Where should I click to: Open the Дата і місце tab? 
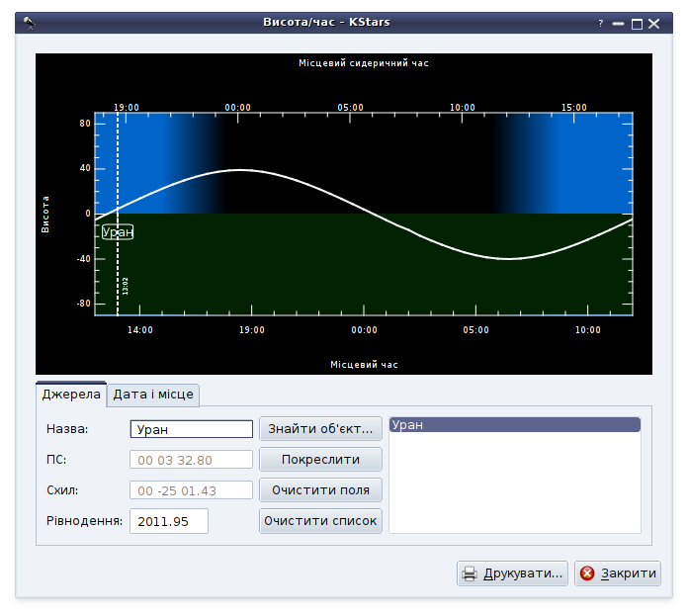[x=153, y=395]
